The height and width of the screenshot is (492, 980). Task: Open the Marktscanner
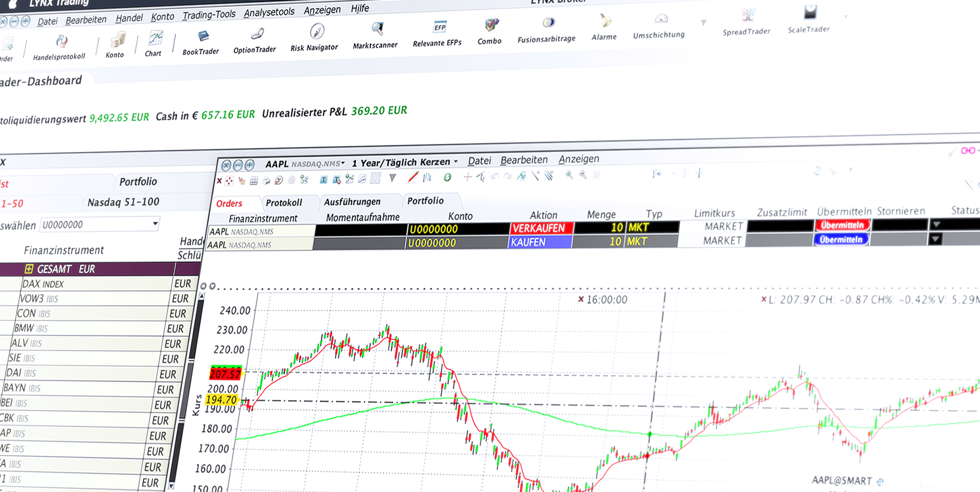coord(375,36)
